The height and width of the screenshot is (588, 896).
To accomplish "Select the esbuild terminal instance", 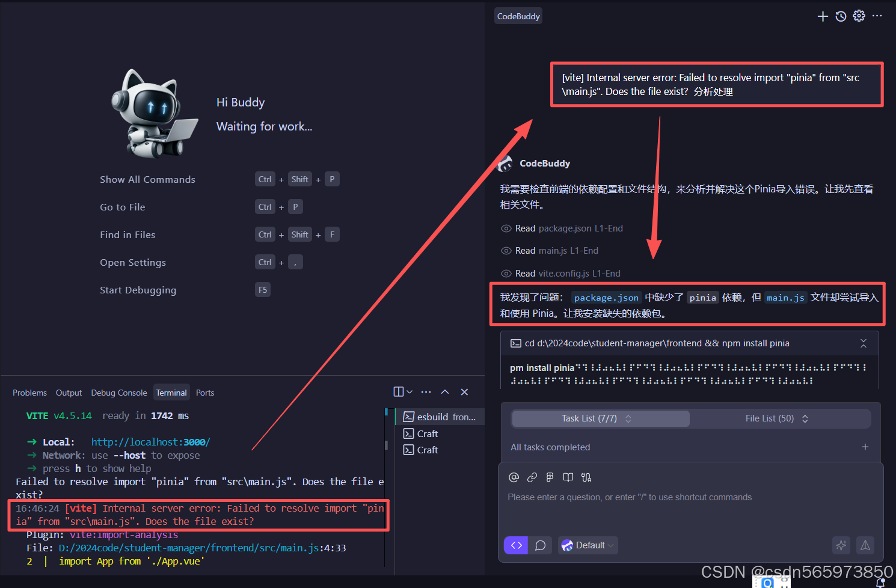I will [440, 417].
